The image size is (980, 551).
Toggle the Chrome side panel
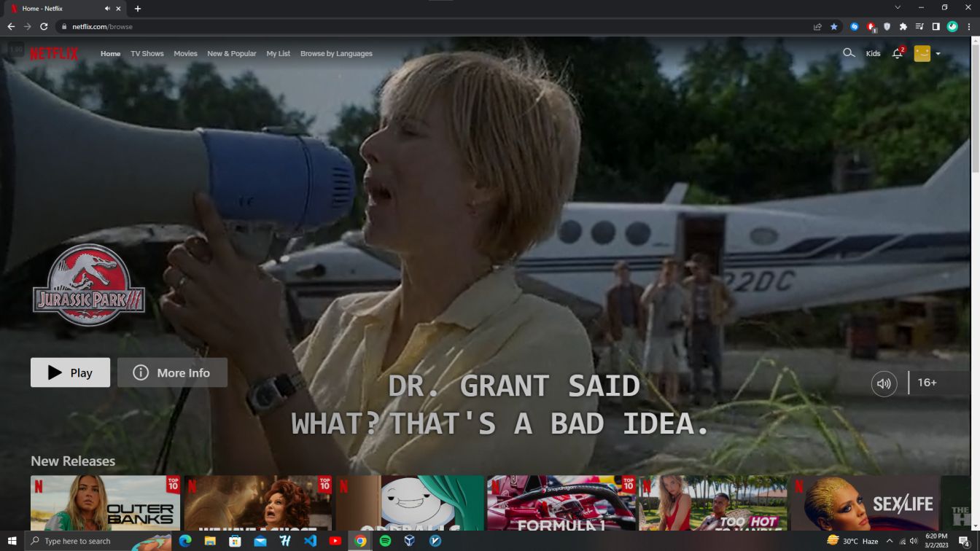point(936,26)
